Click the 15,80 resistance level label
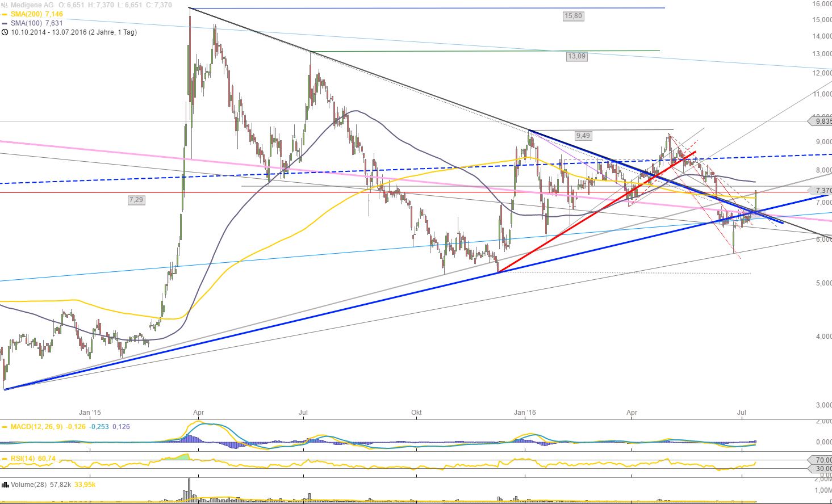Image resolution: width=832 pixels, height=504 pixels. pos(572,16)
